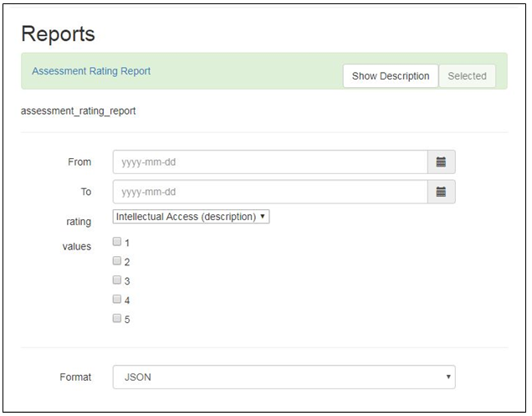Click the Format field label
The height and width of the screenshot is (416, 532).
click(x=75, y=377)
